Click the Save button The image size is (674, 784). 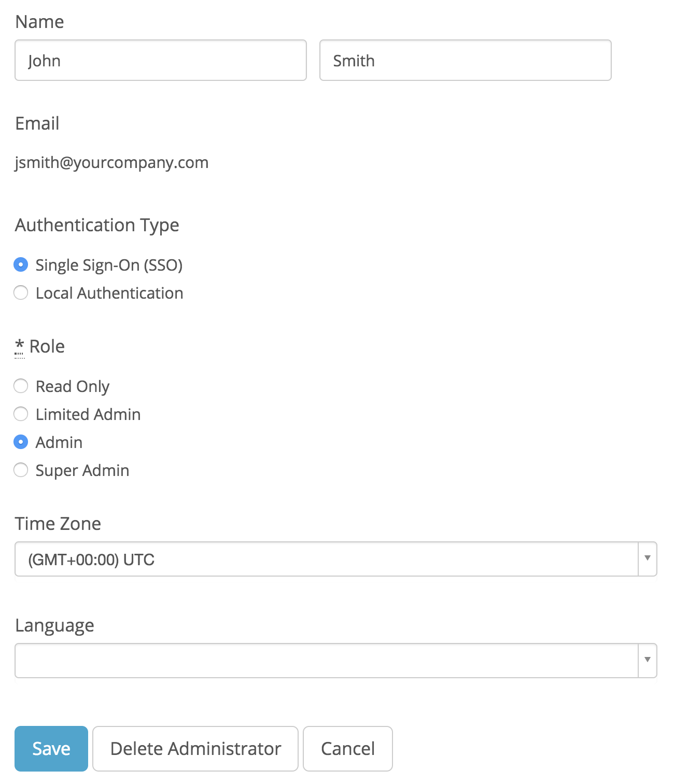point(51,748)
